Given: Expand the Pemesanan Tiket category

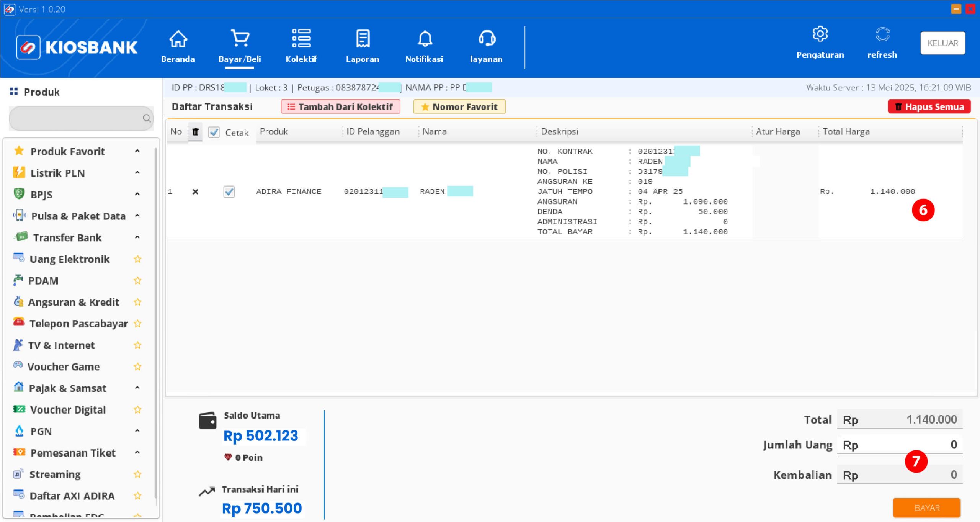Looking at the screenshot, I should pos(137,452).
